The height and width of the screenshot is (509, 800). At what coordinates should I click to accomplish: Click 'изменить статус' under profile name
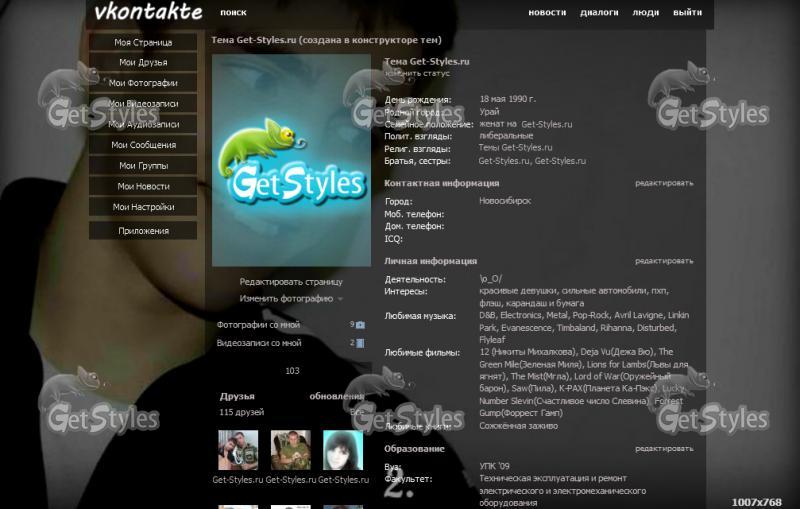click(x=417, y=73)
